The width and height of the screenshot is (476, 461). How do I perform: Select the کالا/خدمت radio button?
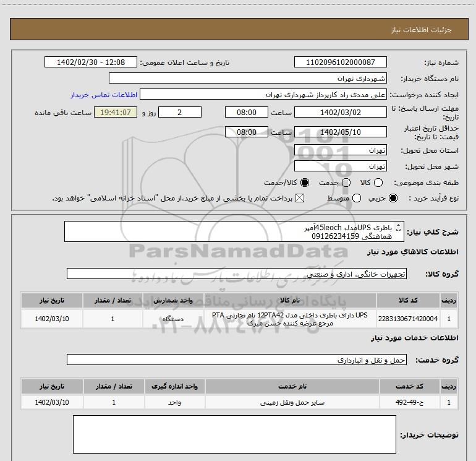[x=305, y=183]
